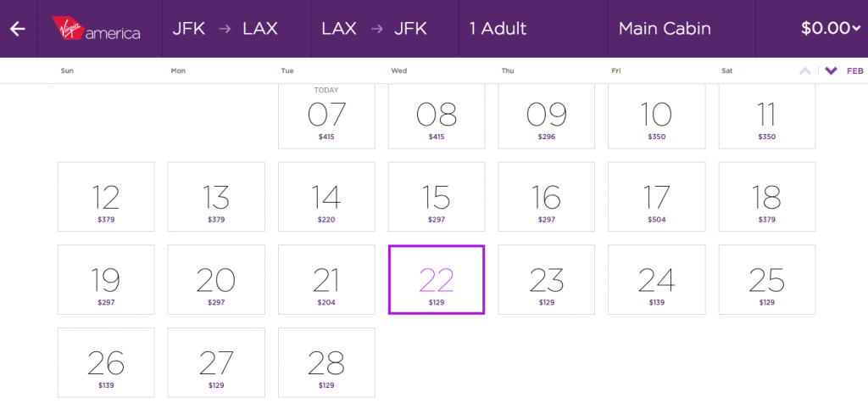Choose date 24 at $139
The width and height of the screenshot is (868, 415).
point(657,280)
